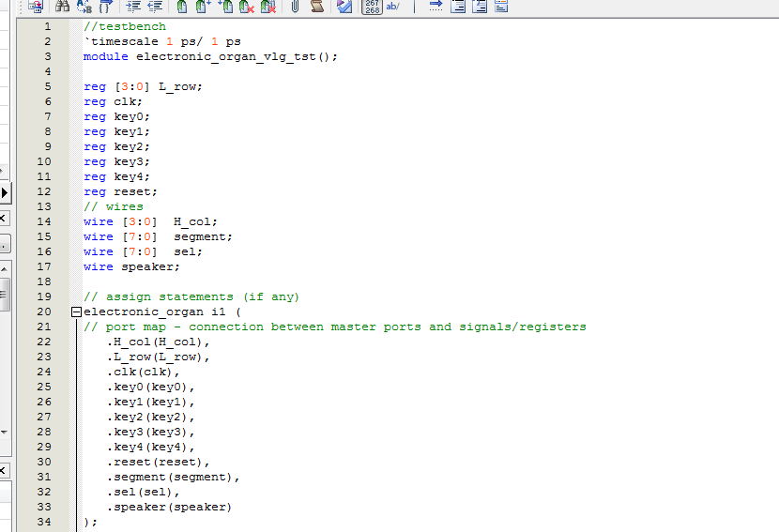Screen dimensions: 779x532
Task: Place cursor on module electronic_organ_vlg_tst line
Action: point(210,56)
